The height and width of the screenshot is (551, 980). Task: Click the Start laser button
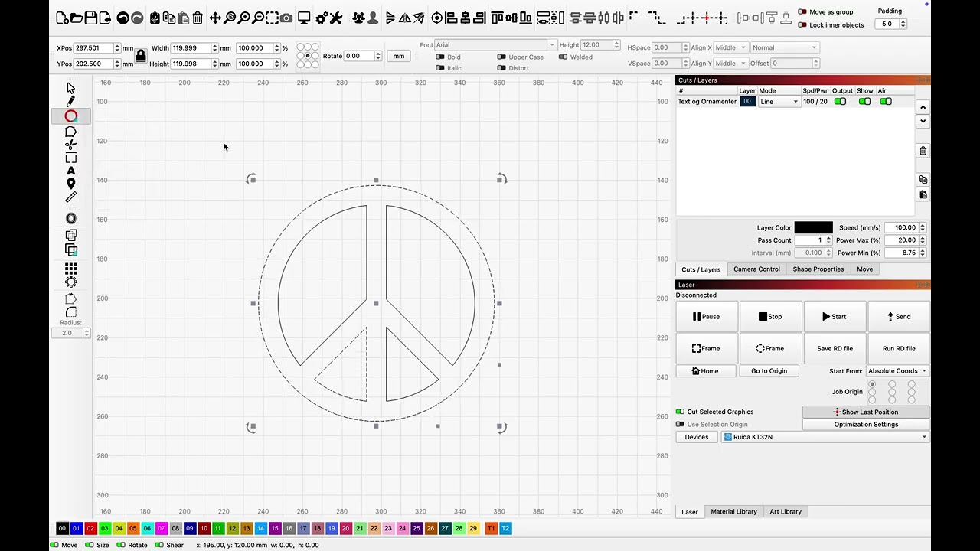coord(835,317)
